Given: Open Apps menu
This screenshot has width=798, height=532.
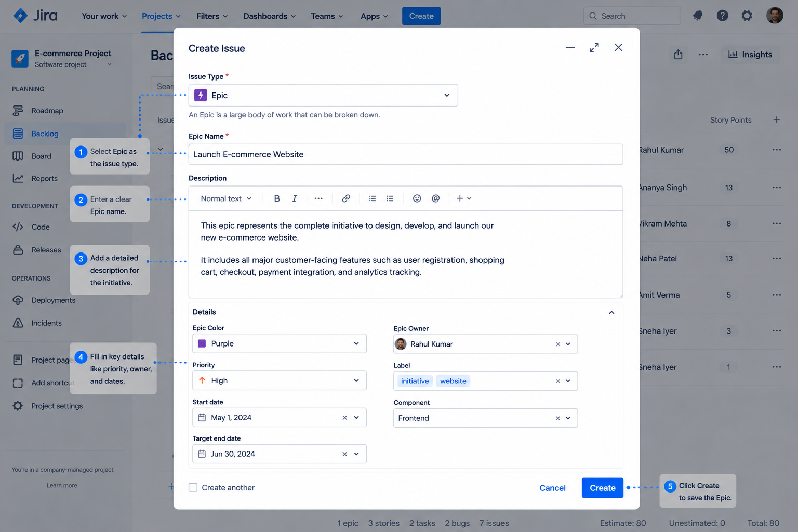Looking at the screenshot, I should [x=374, y=16].
